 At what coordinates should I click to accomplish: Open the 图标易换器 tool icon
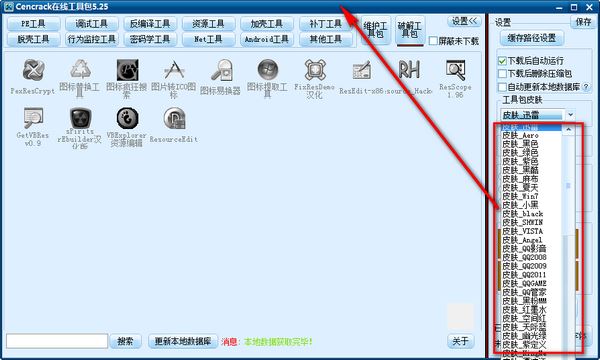(x=221, y=70)
